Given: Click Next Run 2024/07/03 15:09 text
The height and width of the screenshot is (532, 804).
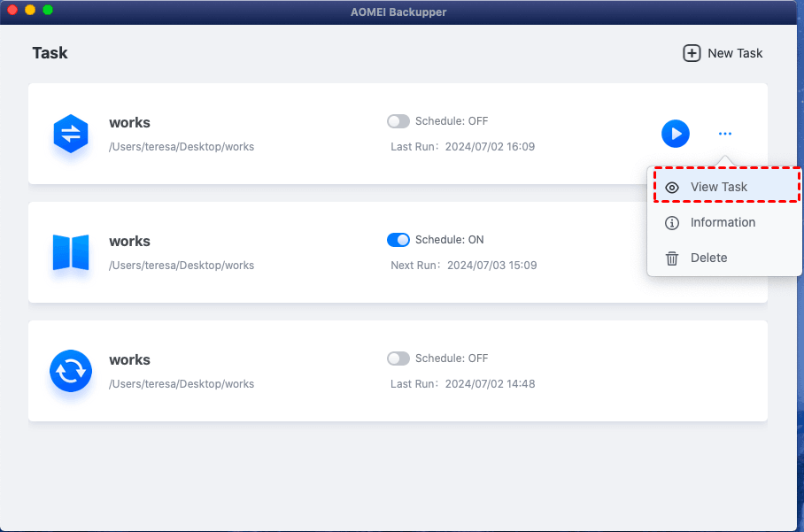Looking at the screenshot, I should click(x=463, y=266).
